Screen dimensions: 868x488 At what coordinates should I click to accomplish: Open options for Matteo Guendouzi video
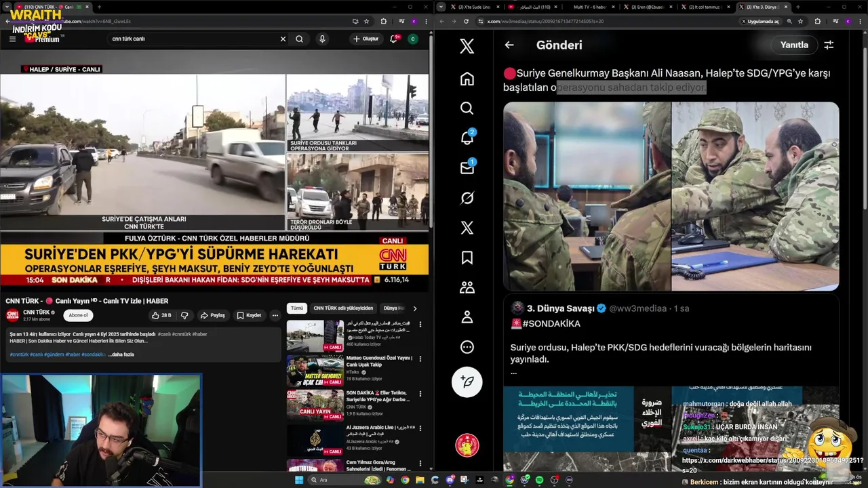pos(420,359)
